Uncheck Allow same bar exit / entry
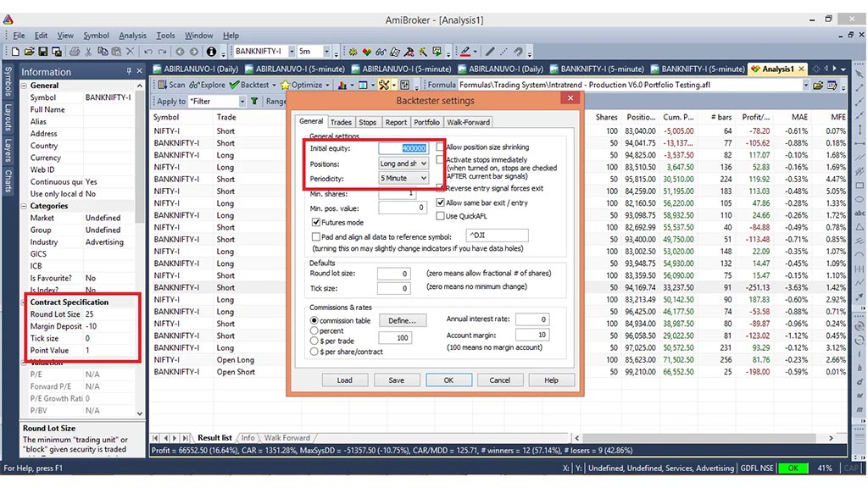 point(440,202)
